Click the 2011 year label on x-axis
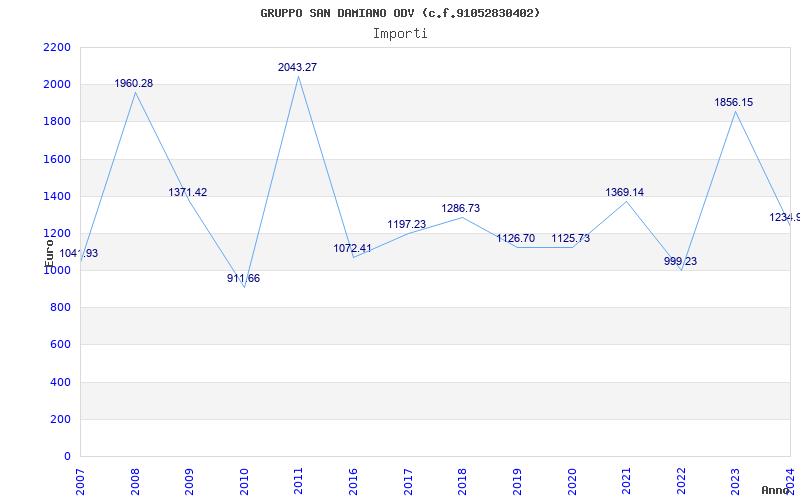 (298, 482)
